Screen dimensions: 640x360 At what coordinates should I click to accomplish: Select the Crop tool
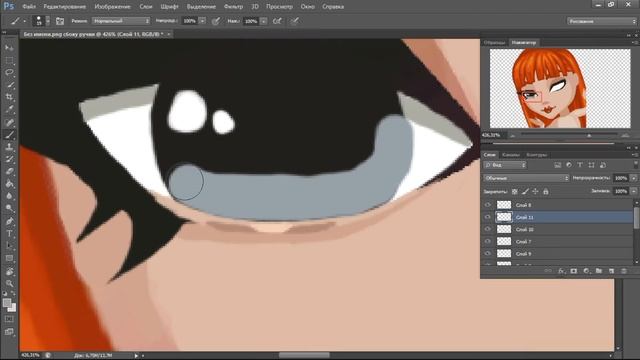(9, 97)
